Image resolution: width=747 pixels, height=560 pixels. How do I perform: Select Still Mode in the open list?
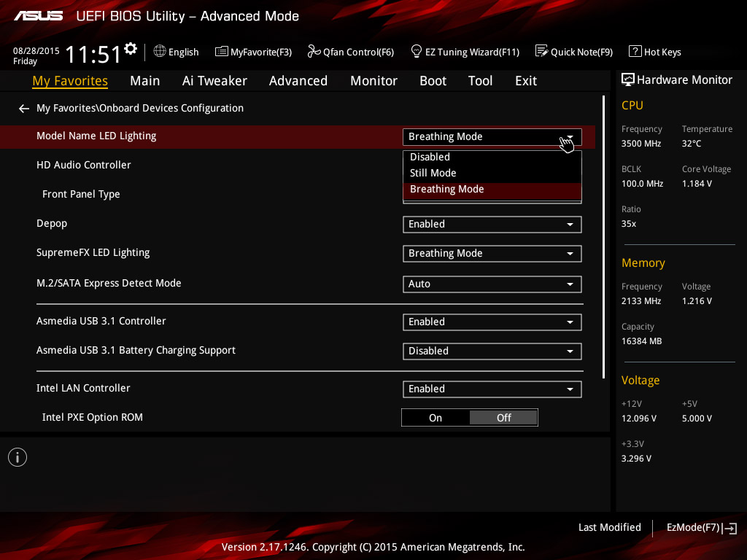(492, 173)
